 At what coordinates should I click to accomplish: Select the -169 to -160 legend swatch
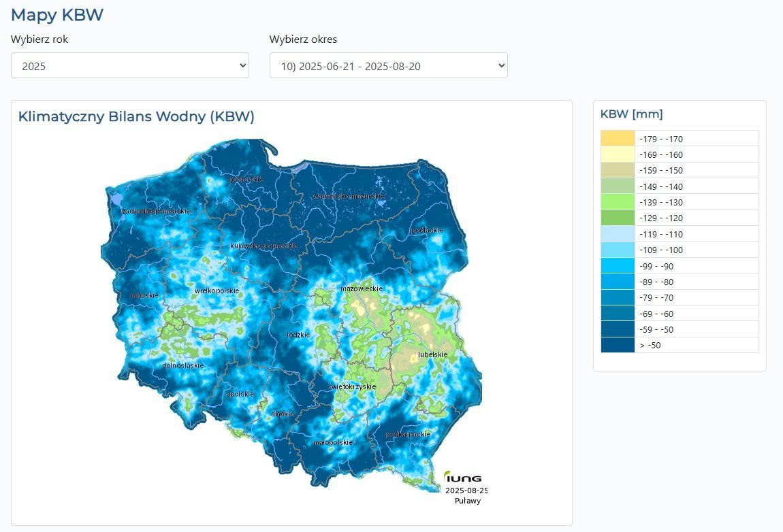tap(618, 154)
